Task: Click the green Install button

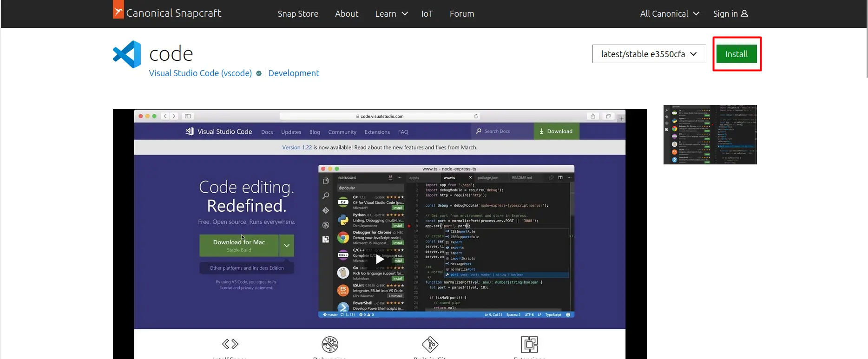Action: [x=736, y=54]
